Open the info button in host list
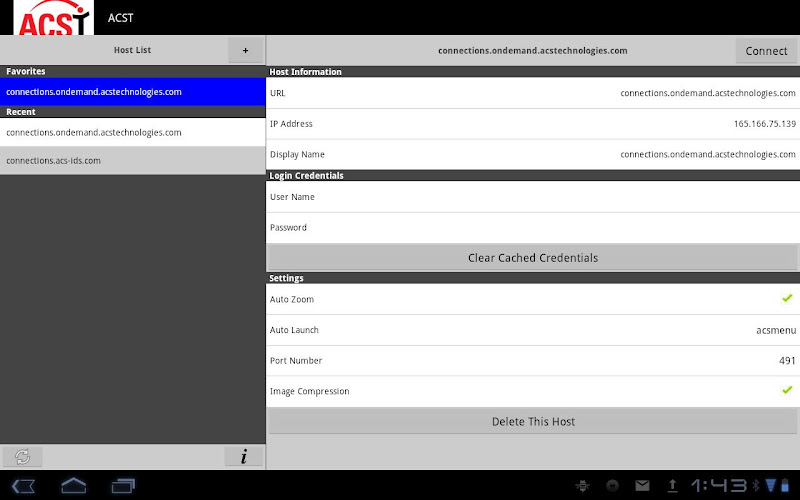 (x=244, y=456)
